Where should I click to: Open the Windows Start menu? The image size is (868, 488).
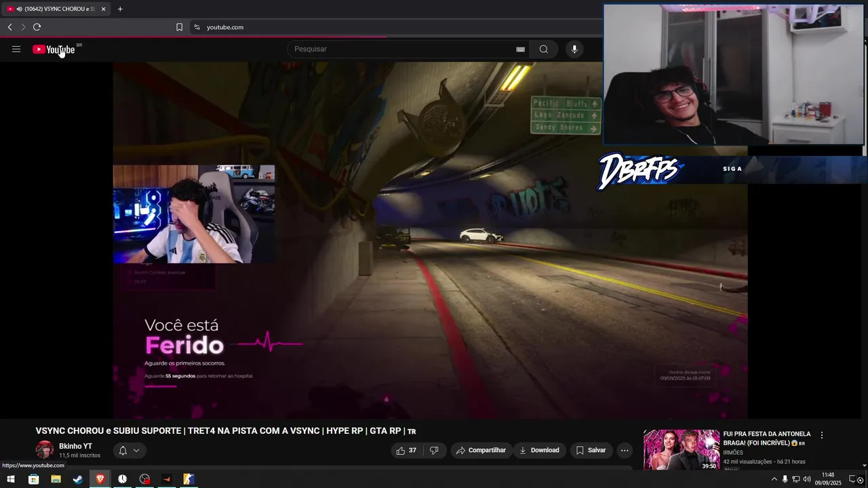(x=11, y=479)
